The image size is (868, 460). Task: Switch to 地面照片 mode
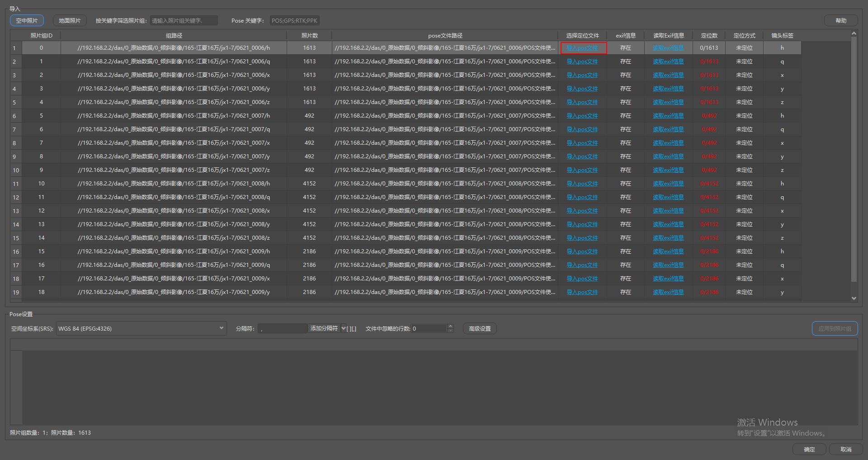(70, 20)
